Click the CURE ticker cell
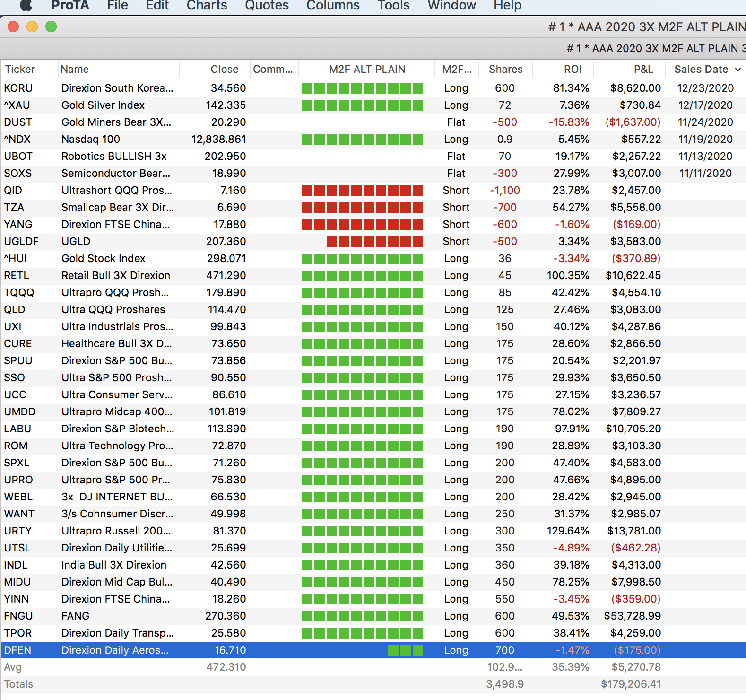This screenshot has width=746, height=700. coord(18,343)
